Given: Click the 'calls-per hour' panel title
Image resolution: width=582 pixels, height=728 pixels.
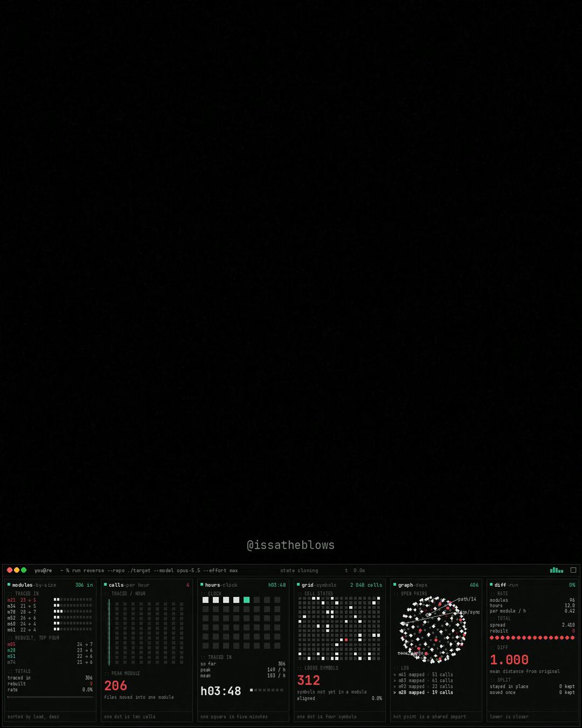Looking at the screenshot, I should click(x=129, y=585).
